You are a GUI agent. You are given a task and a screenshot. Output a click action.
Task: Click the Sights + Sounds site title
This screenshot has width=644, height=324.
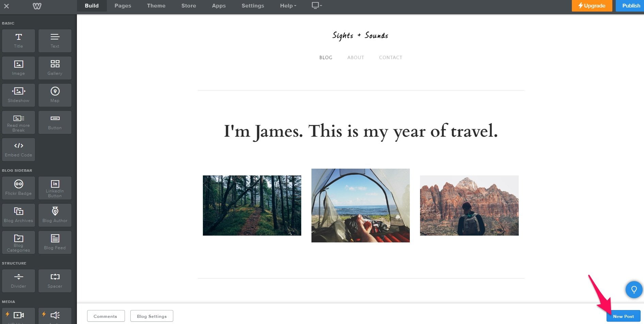coord(360,35)
